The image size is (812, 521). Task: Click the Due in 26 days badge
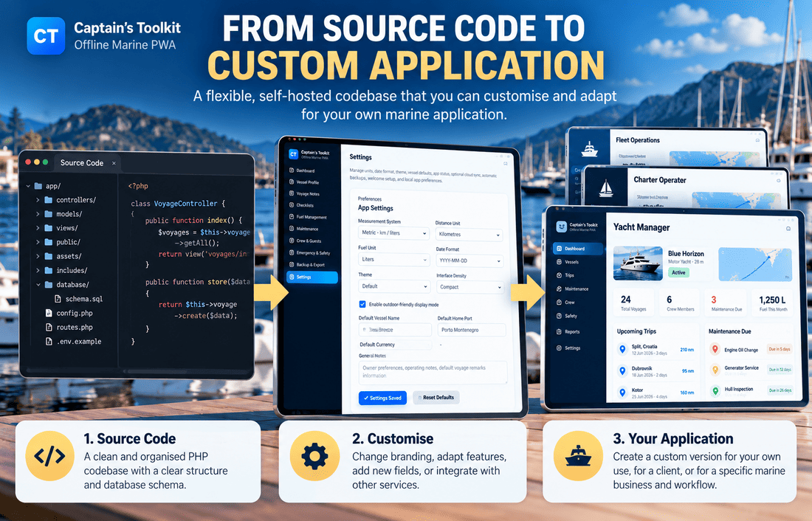[780, 390]
